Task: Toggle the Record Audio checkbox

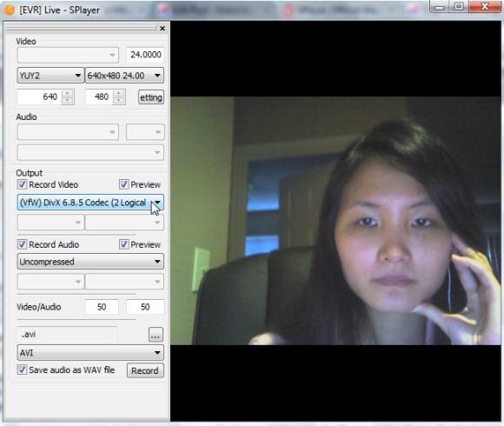Action: pyautogui.click(x=23, y=244)
